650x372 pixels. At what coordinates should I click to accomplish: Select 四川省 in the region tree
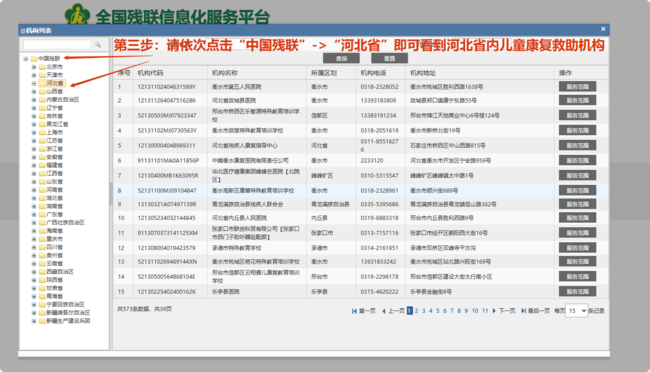(x=54, y=247)
